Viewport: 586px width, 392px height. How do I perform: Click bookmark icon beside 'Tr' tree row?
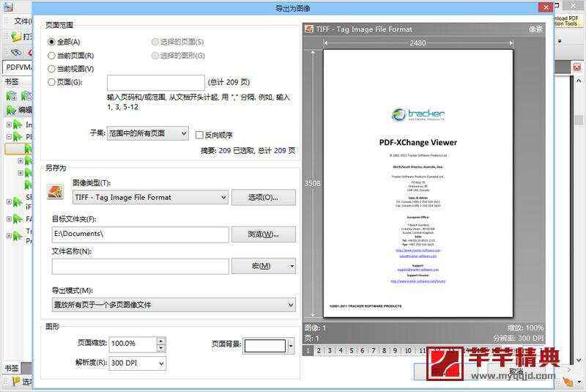(x=18, y=236)
